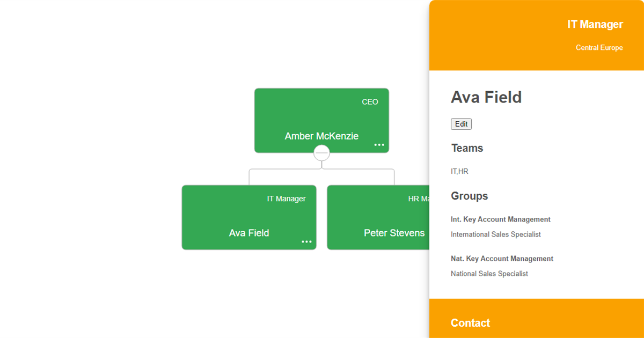Viewport: 644px width, 338px height.
Task: Select the Int. Key Account Management group
Action: [x=500, y=219]
